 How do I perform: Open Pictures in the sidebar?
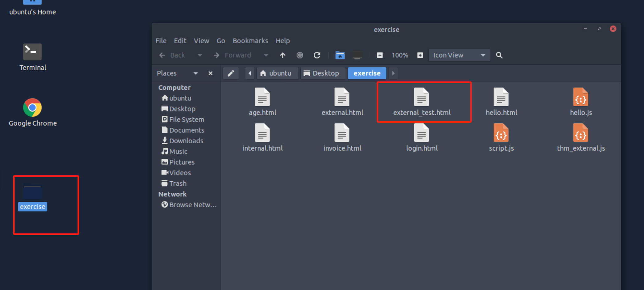pyautogui.click(x=178, y=162)
